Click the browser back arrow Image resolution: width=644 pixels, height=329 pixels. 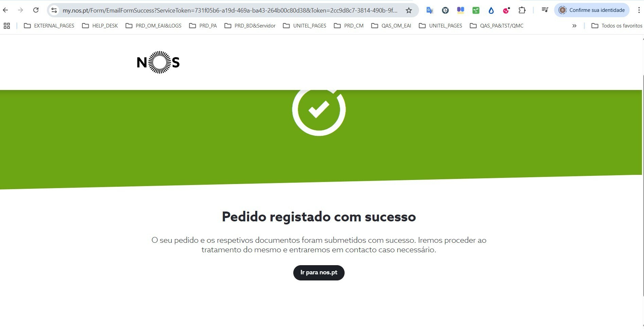[x=5, y=10]
